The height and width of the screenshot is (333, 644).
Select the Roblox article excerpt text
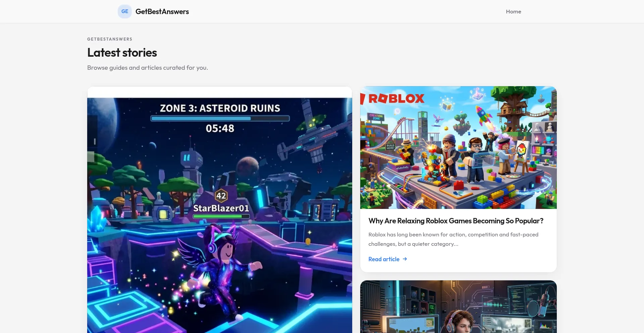pyautogui.click(x=453, y=239)
